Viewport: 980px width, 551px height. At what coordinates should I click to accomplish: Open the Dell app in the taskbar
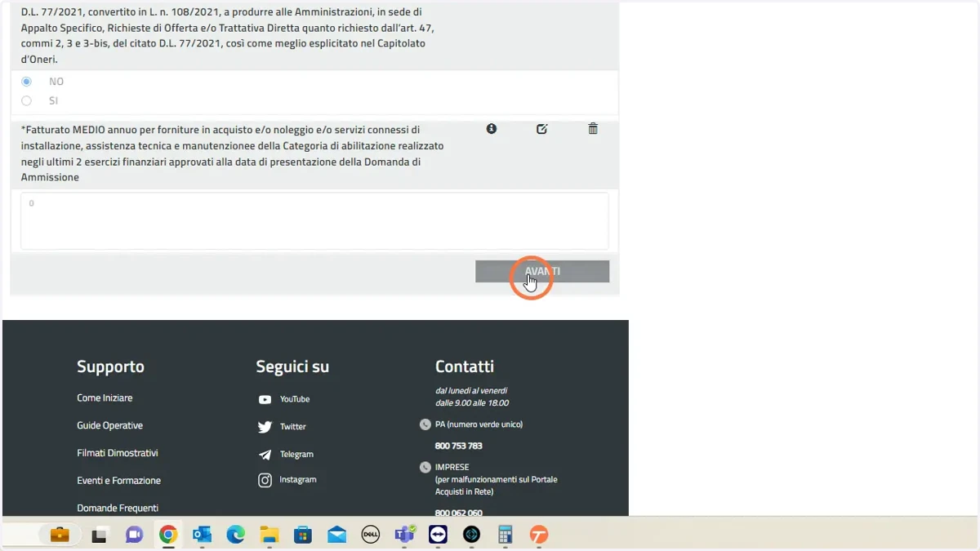370,535
